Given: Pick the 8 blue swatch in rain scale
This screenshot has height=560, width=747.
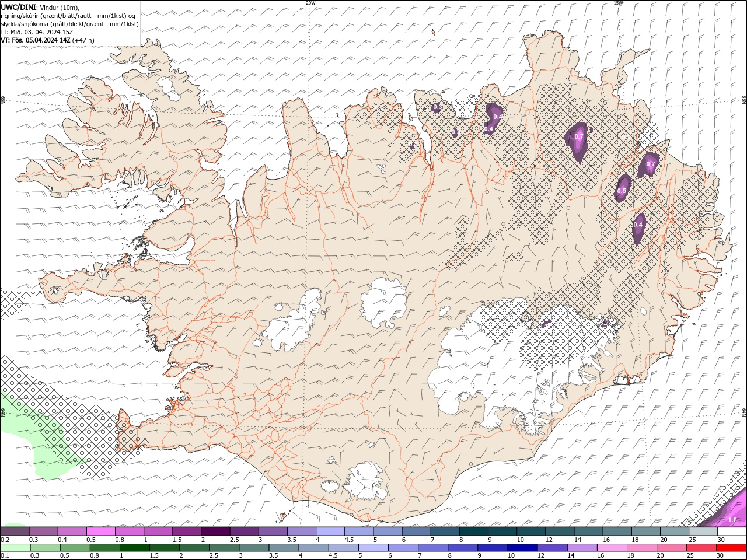Looking at the screenshot, I should (x=462, y=548).
